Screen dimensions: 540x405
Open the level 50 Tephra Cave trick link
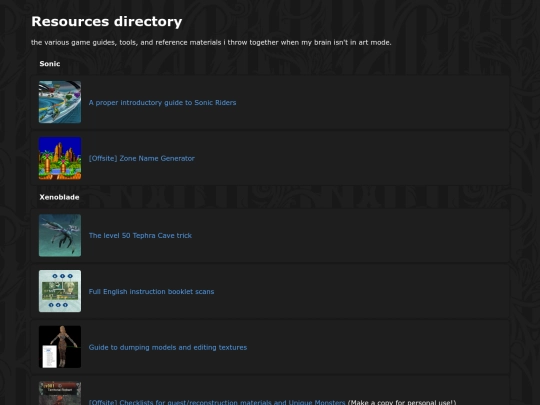140,236
